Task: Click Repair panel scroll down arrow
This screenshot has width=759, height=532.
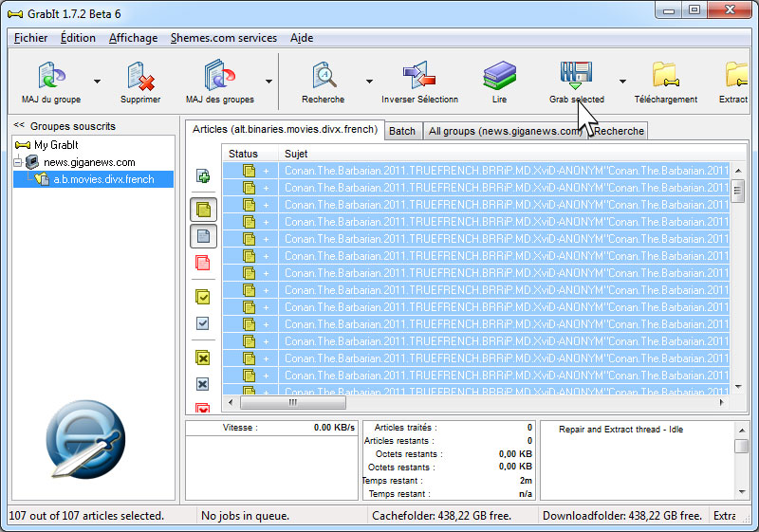Action: [741, 492]
